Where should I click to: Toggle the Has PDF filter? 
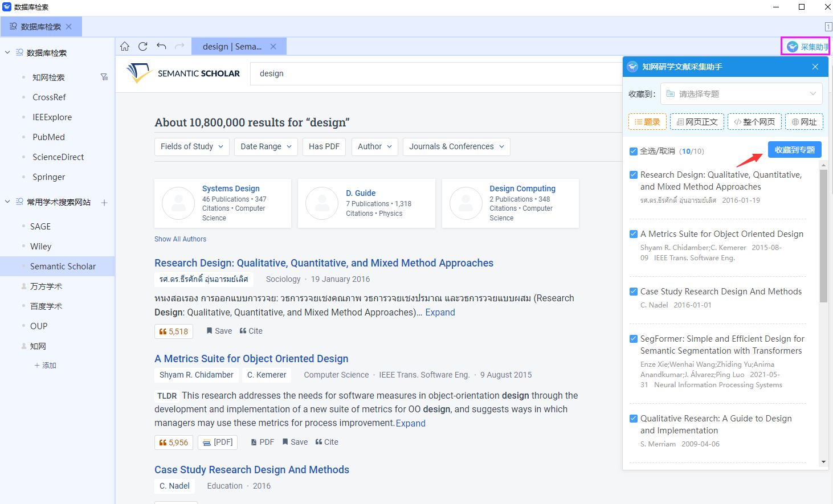click(x=324, y=146)
